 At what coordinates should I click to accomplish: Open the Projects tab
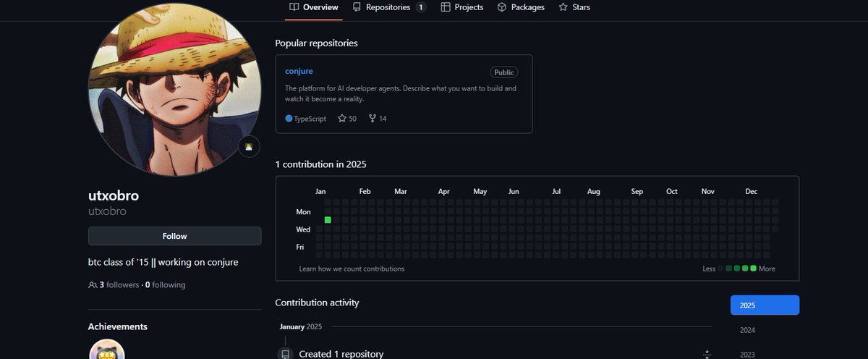point(461,7)
